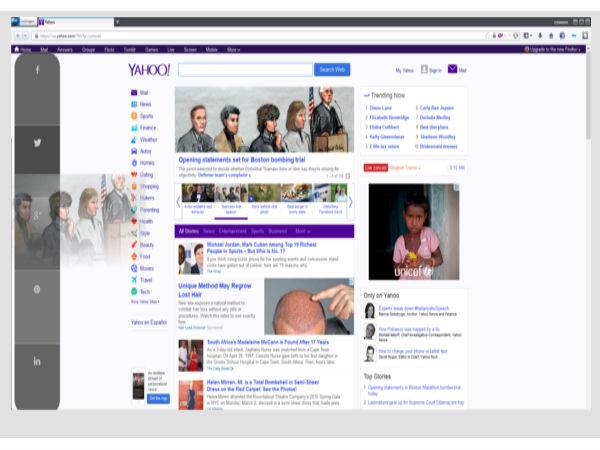Image resolution: width=600 pixels, height=450 pixels.
Task: Open Weather from the left sidebar
Action: point(134,140)
